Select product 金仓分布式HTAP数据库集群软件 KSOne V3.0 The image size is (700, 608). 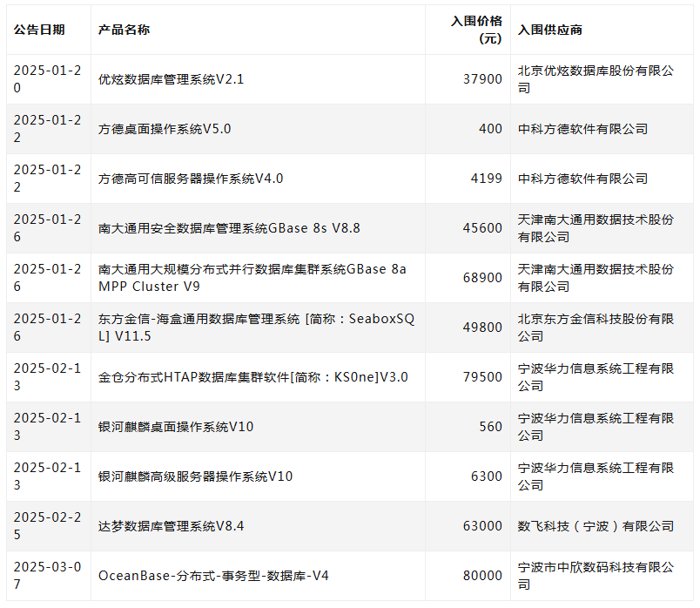click(253, 377)
